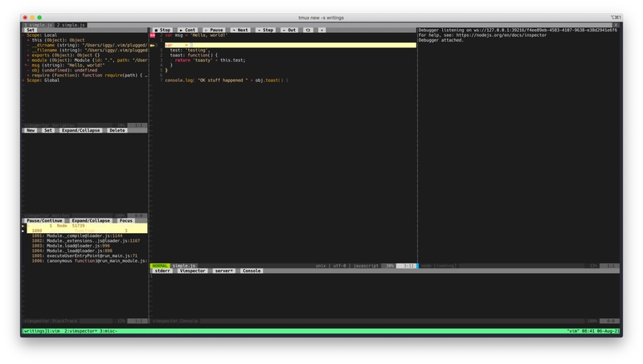Step over with the Next button
Viewport: 643px width, 364px height.
coord(240,30)
